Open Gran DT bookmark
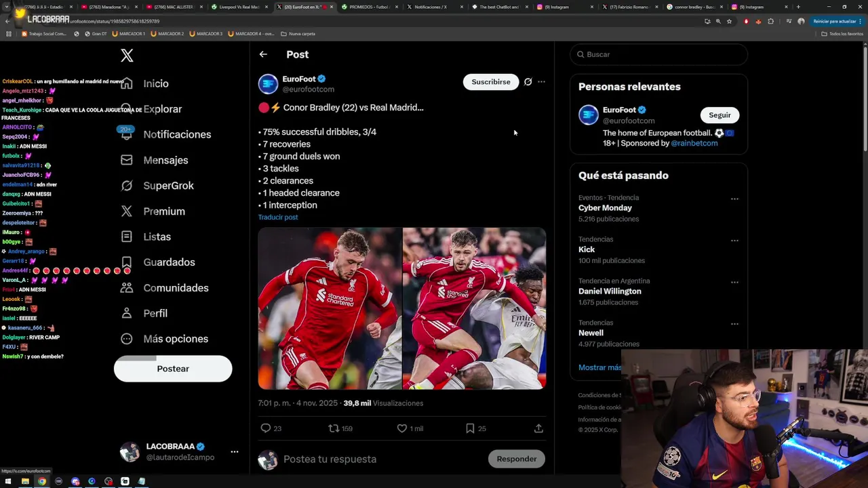The image size is (868, 488). pos(95,33)
